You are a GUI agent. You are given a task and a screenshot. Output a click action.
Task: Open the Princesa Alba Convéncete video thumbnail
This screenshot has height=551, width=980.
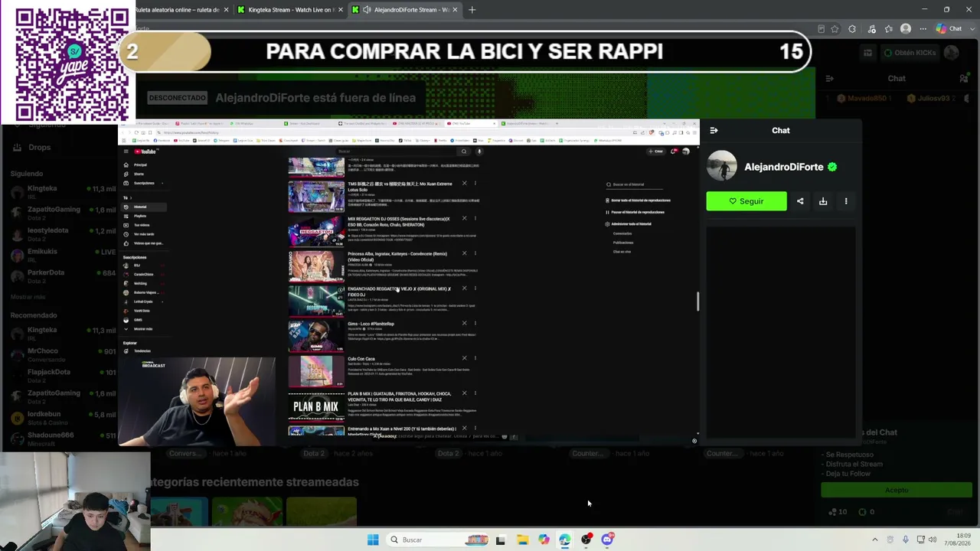click(316, 266)
